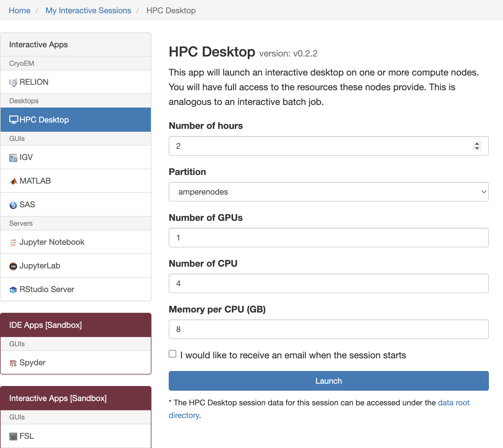
Task: Click the Jupyter Notebook icon
Action: (13, 242)
